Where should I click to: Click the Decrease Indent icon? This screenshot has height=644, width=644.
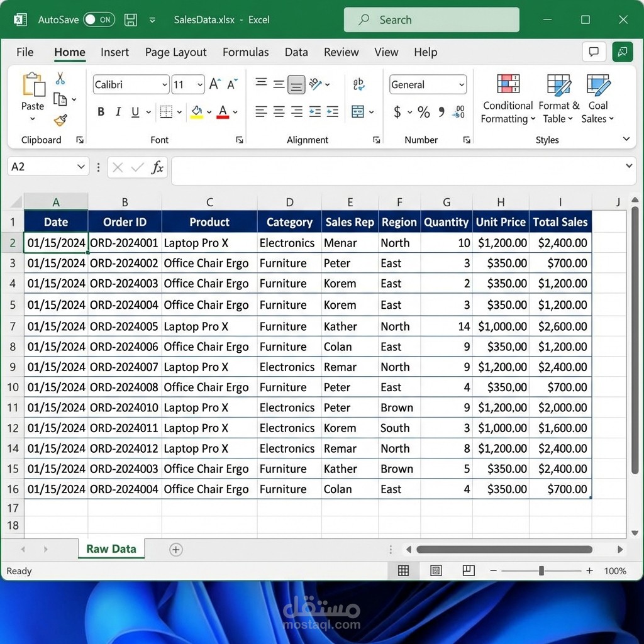click(x=315, y=112)
